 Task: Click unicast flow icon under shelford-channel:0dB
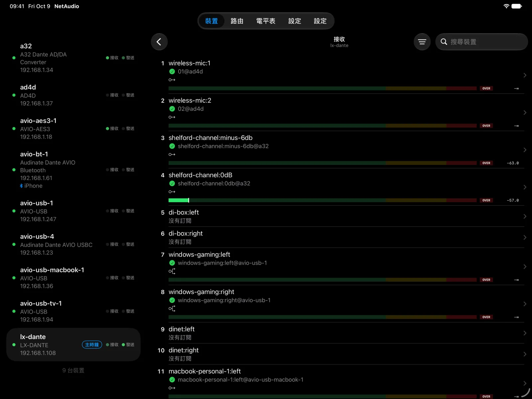(172, 192)
